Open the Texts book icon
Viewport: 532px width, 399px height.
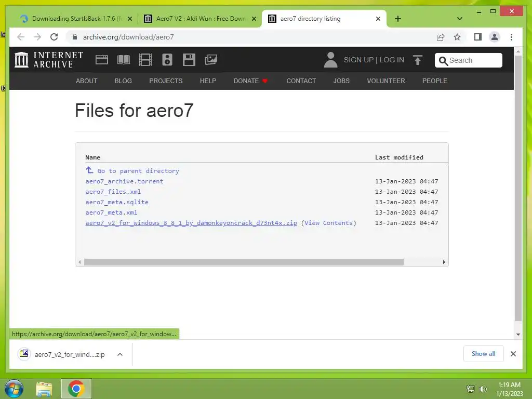tap(124, 60)
